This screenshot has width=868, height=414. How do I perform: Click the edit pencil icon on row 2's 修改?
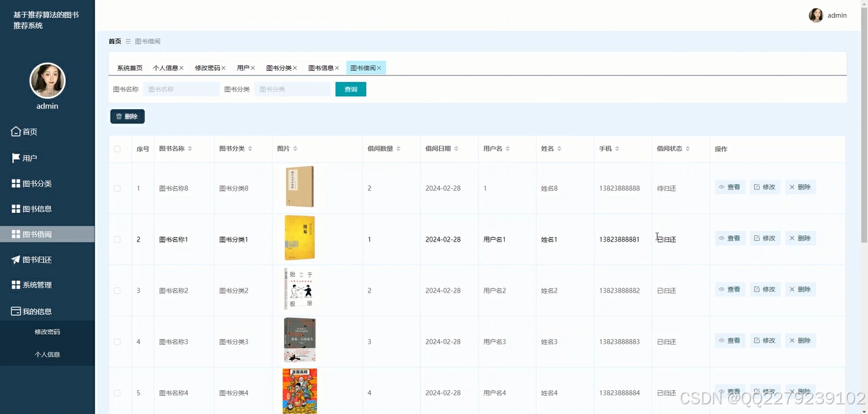point(757,238)
